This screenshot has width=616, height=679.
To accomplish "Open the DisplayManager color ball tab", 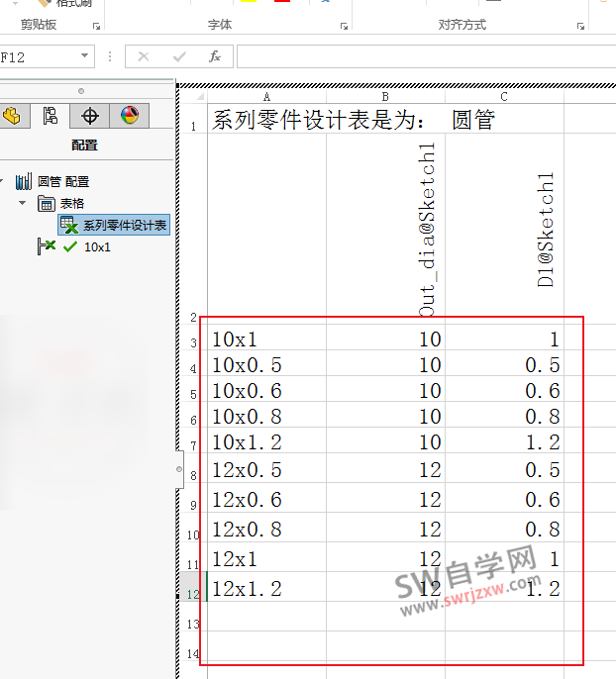I will click(130, 116).
